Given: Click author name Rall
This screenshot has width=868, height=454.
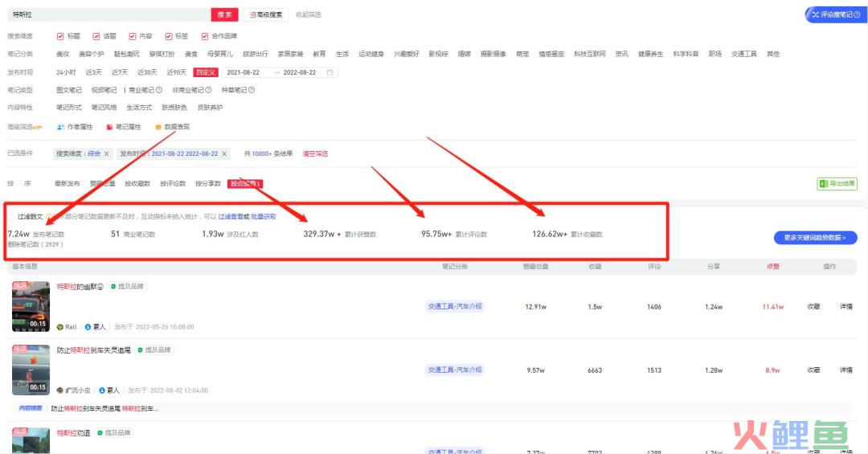Looking at the screenshot, I should pyautogui.click(x=71, y=327).
